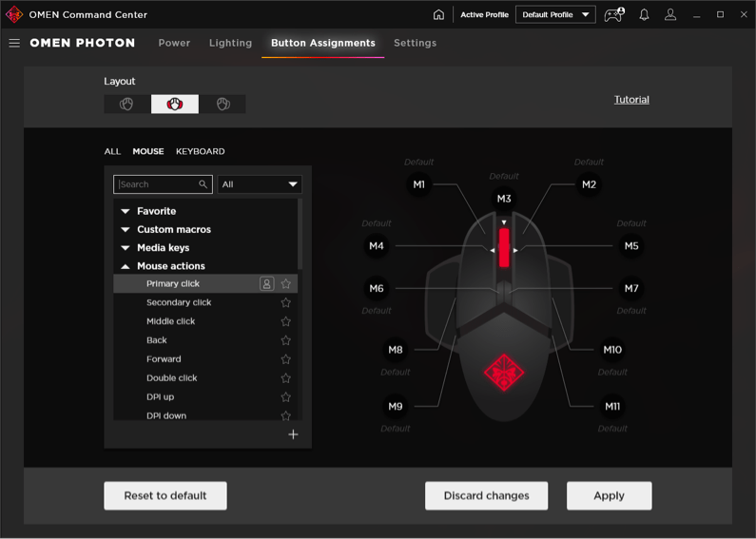The image size is (756, 539).
Task: Show only KEYBOARD actions
Action: [200, 151]
